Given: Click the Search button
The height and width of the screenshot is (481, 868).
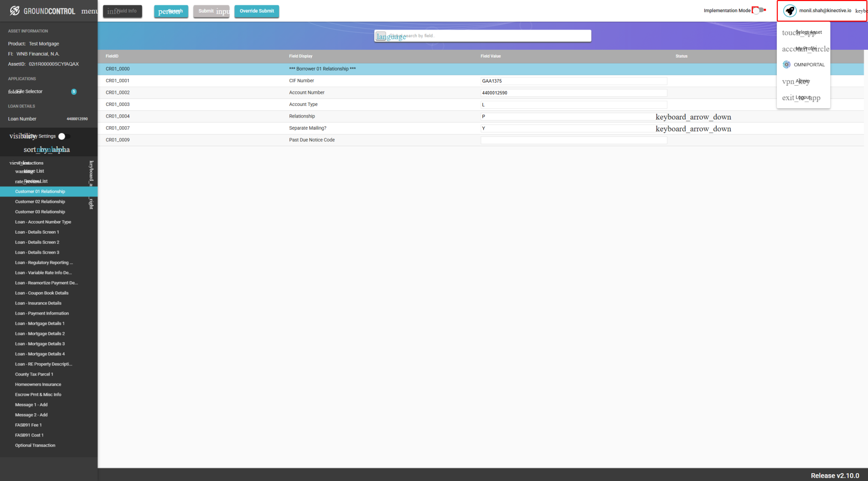Looking at the screenshot, I should [171, 11].
